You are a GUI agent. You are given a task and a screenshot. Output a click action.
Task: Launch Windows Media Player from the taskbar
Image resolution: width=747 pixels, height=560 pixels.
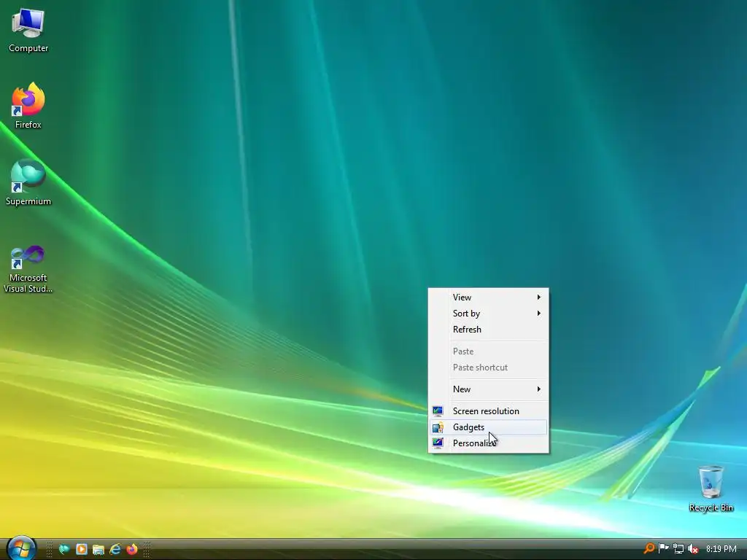[x=82, y=549]
